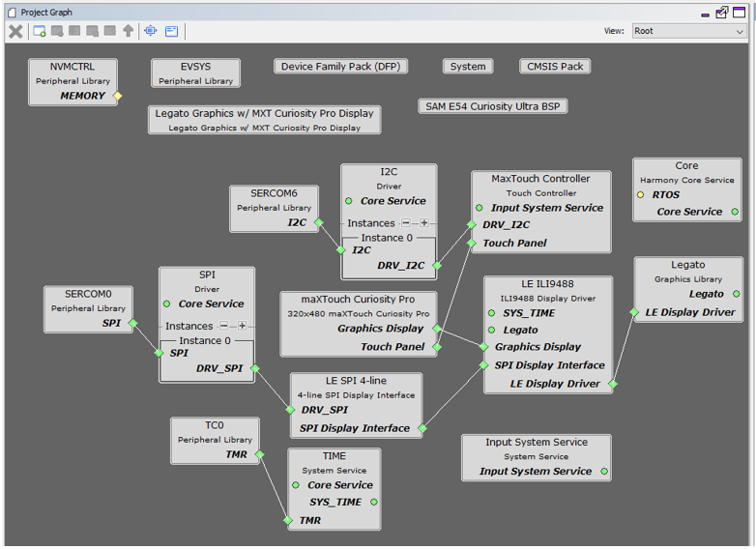
Task: Select the NVMCTRL node title
Action: tap(73, 67)
